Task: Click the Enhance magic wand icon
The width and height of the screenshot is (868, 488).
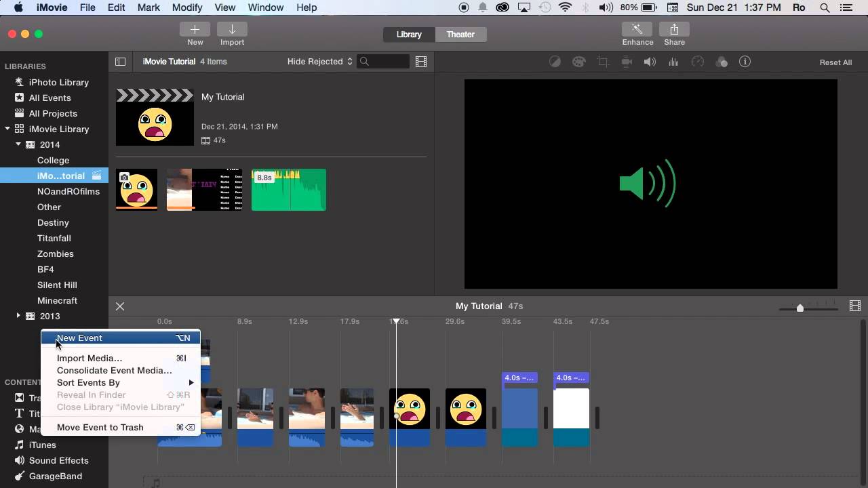Action: 637,29
